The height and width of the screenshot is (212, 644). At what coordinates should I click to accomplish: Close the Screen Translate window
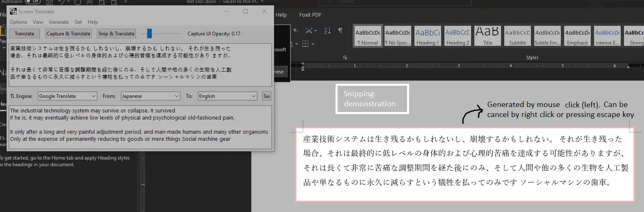point(264,12)
